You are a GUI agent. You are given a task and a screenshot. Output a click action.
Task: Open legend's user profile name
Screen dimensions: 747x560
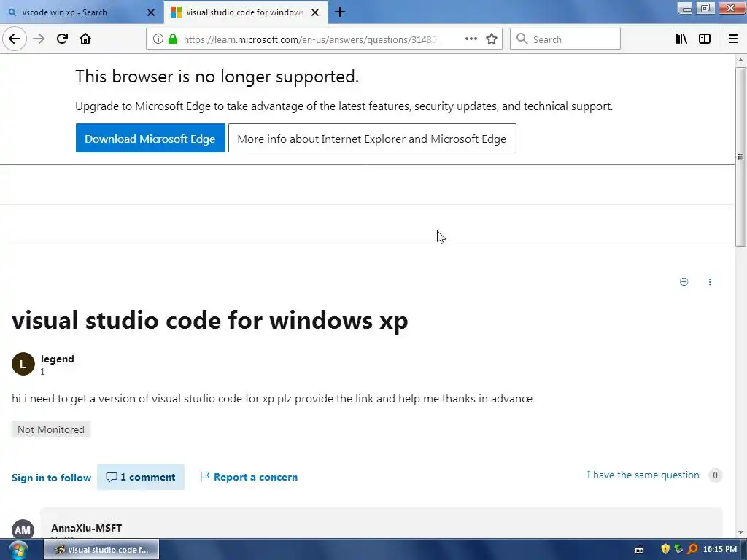(x=58, y=359)
